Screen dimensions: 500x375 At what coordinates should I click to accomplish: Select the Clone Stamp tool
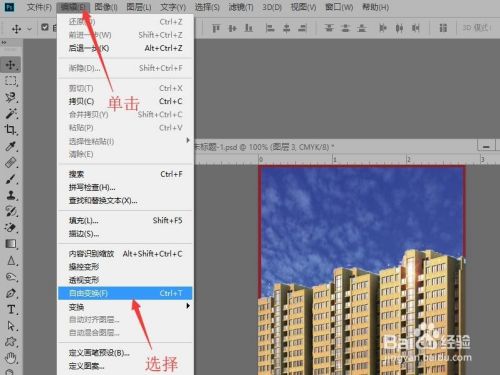point(11,195)
